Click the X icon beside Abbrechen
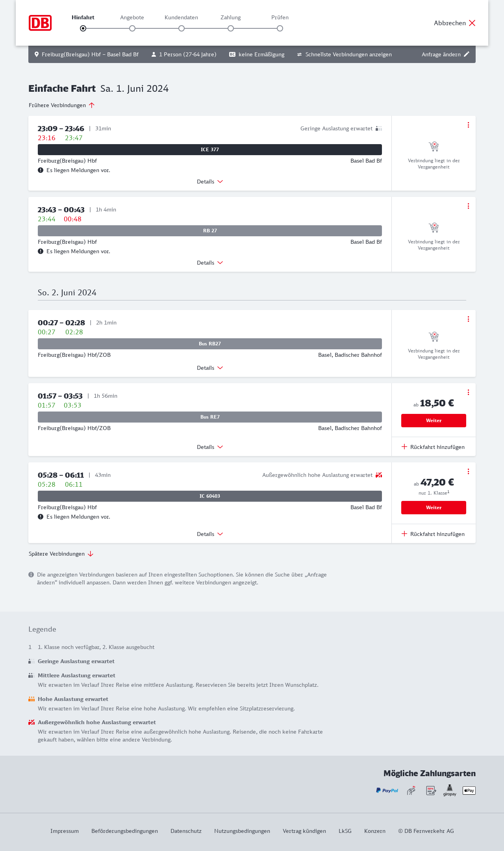Viewport: 504px width, 851px height. tap(472, 23)
